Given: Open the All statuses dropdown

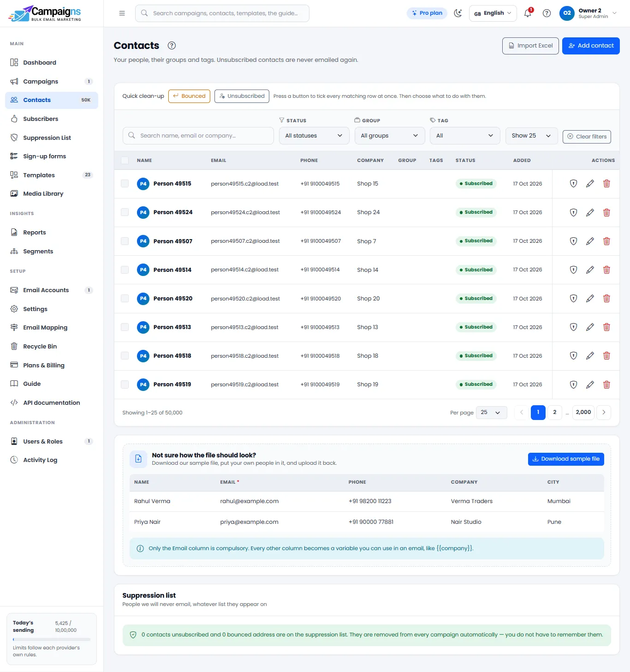Looking at the screenshot, I should coord(314,136).
